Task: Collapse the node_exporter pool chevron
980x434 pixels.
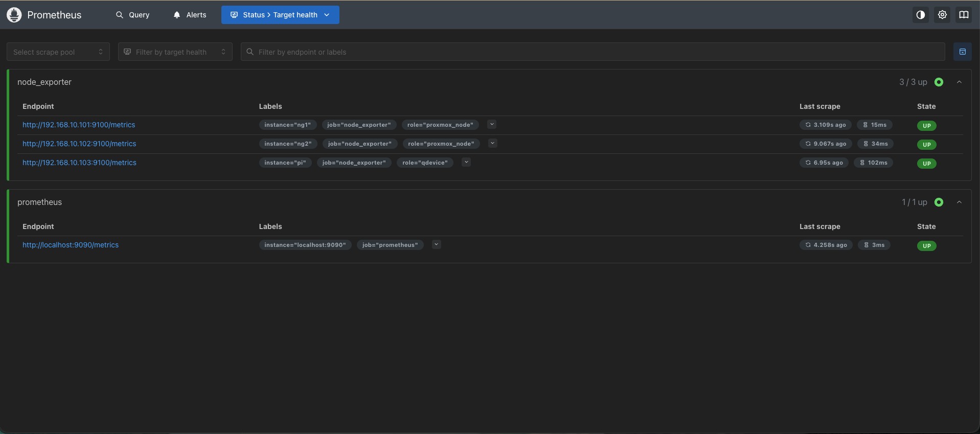Action: pos(960,82)
